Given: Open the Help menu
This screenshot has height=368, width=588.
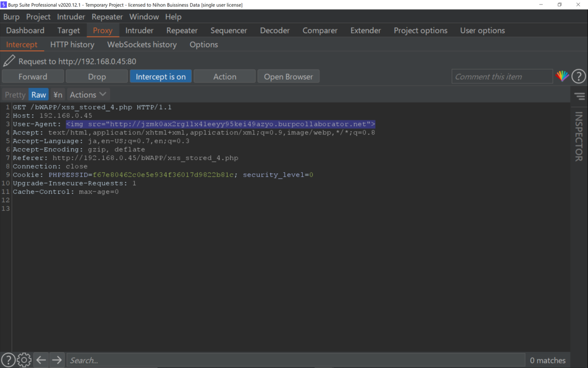Looking at the screenshot, I should tap(173, 17).
